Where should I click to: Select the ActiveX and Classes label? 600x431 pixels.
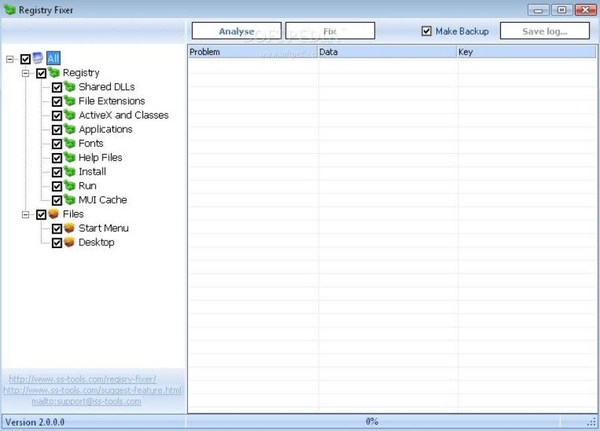click(124, 115)
